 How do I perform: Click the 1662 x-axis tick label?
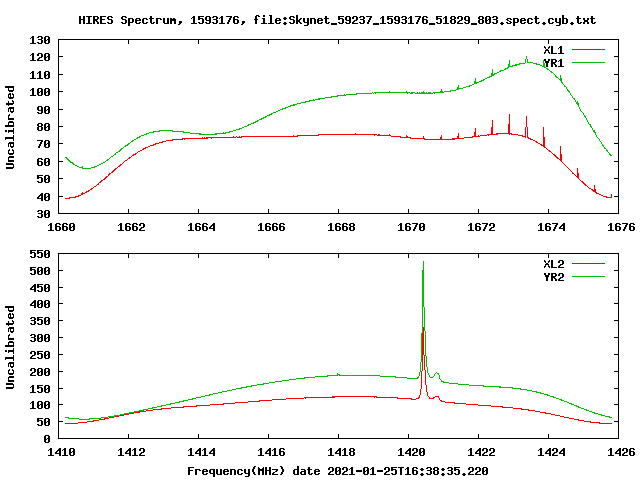tap(131, 227)
